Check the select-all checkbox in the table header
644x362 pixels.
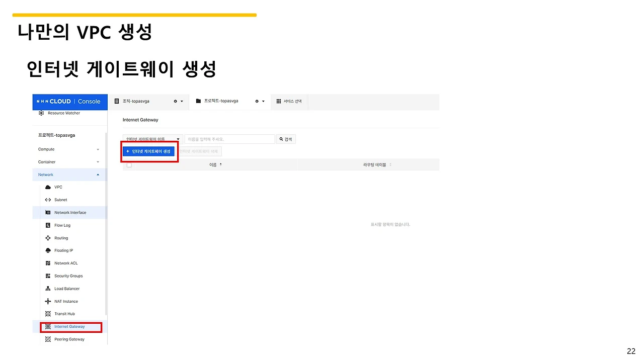pyautogui.click(x=129, y=164)
